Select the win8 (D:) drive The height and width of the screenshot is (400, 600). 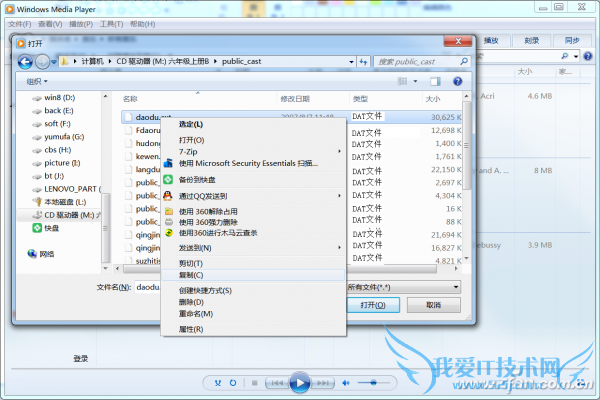coord(54,98)
